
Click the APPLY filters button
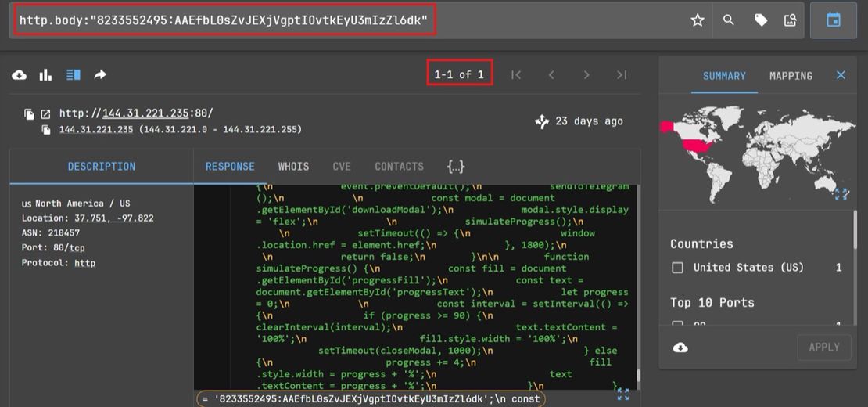point(823,348)
